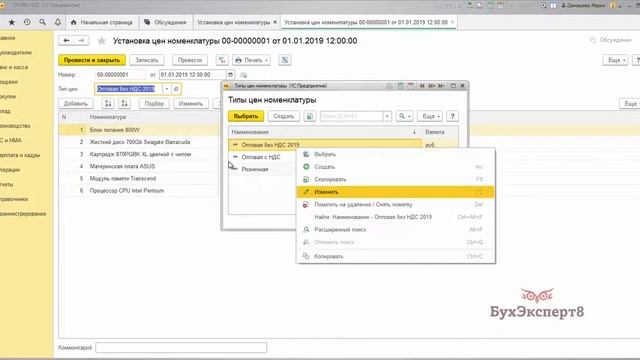Choose Создать in the context menu
The image size is (640, 360).
pos(395,167)
